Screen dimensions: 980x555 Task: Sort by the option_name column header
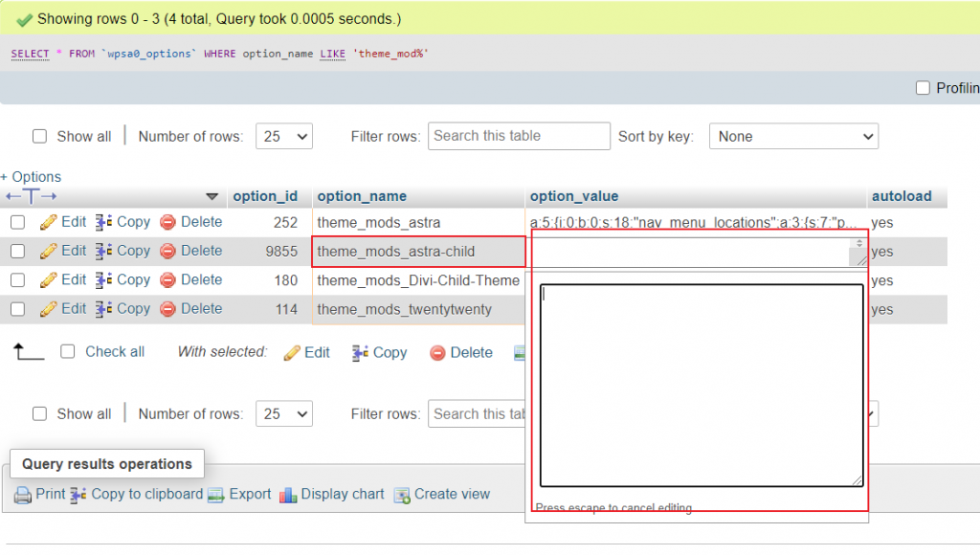(x=362, y=196)
